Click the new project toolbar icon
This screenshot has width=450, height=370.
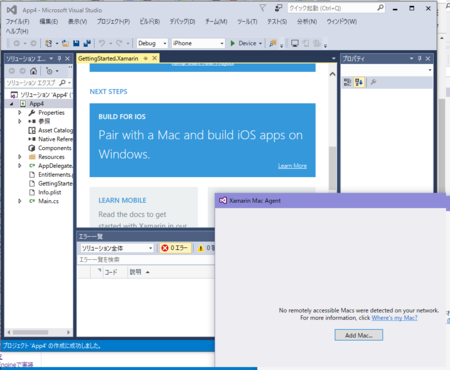click(49, 43)
